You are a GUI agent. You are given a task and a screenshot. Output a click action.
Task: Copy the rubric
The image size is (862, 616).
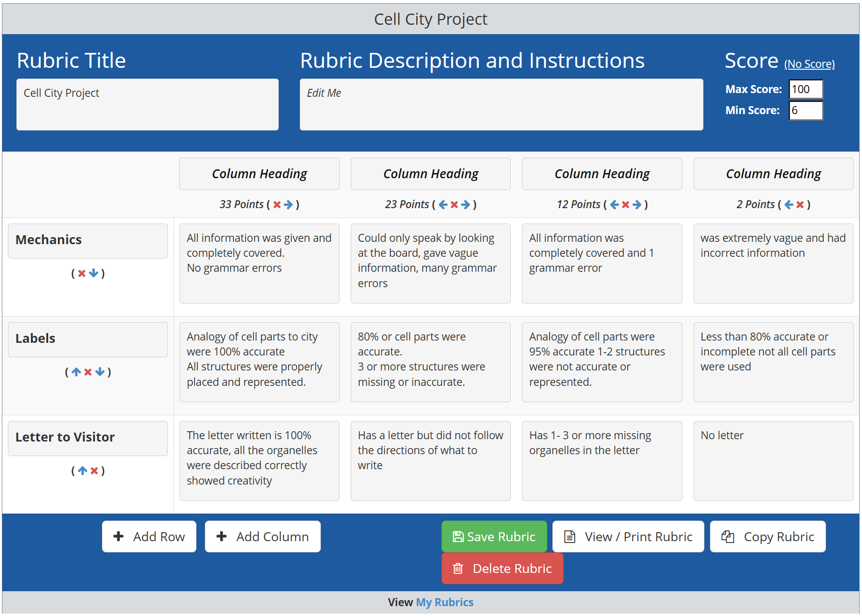coord(768,536)
